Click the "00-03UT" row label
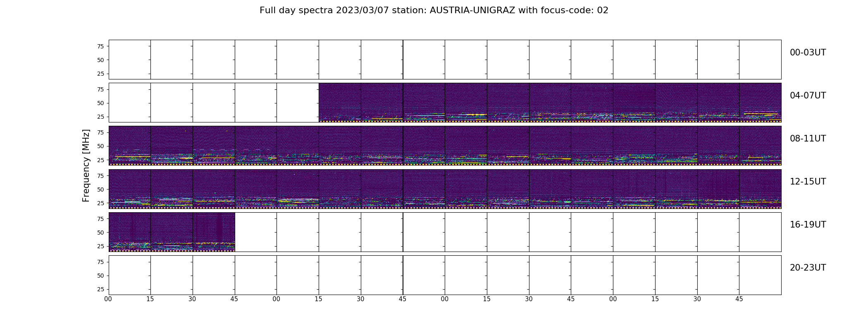 [x=808, y=53]
